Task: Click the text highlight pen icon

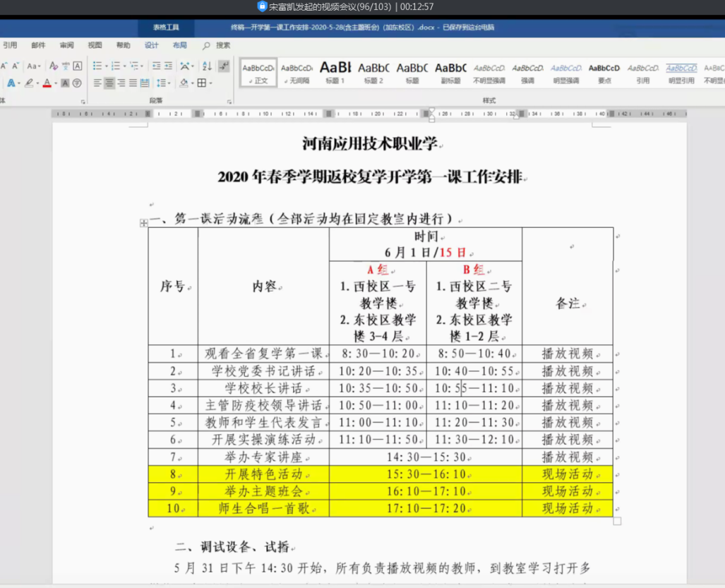Action: [29, 83]
